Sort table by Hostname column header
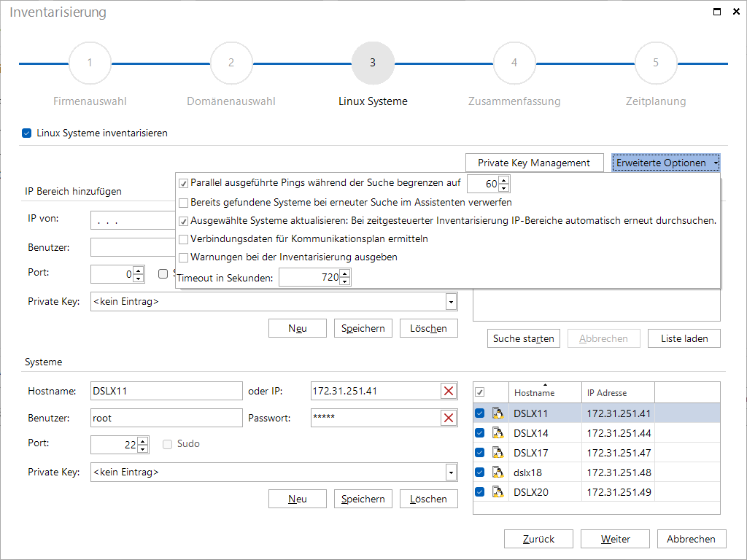Screen dimensions: 747x560 click(x=545, y=392)
